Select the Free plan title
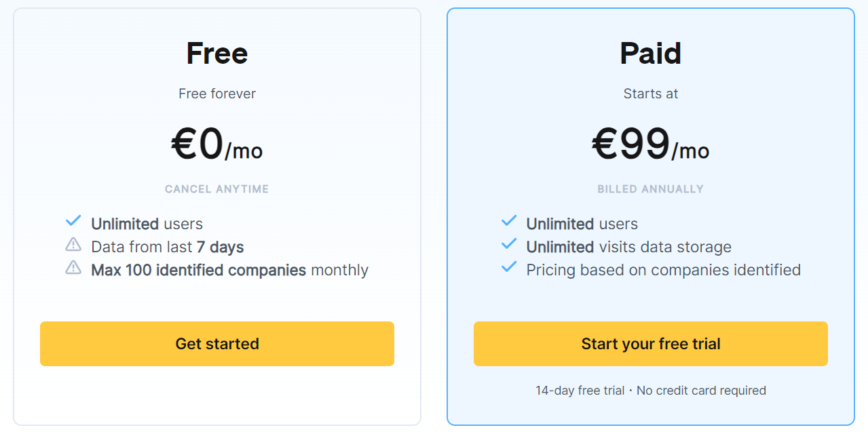 (x=216, y=53)
